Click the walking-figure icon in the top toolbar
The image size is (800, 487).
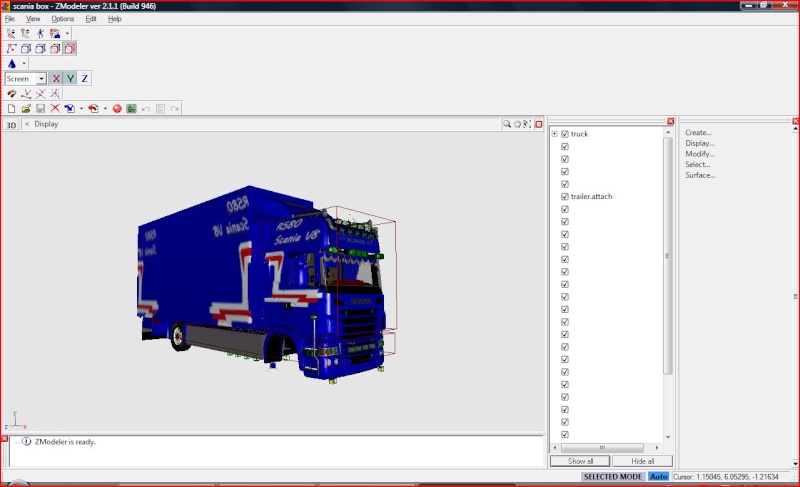(40, 34)
